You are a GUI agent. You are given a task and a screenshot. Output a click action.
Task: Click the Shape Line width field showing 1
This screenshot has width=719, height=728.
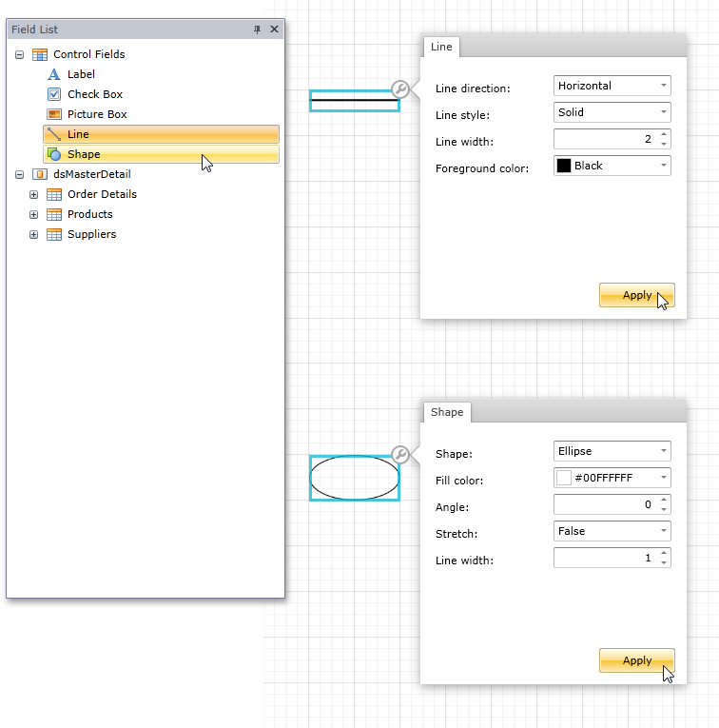(606, 558)
